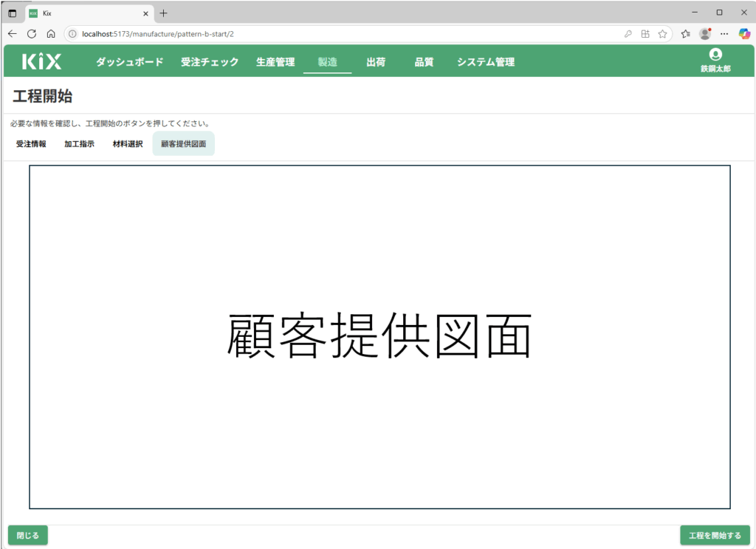
Task: Open the Copilot icon in browser toolbar
Action: pyautogui.click(x=744, y=34)
